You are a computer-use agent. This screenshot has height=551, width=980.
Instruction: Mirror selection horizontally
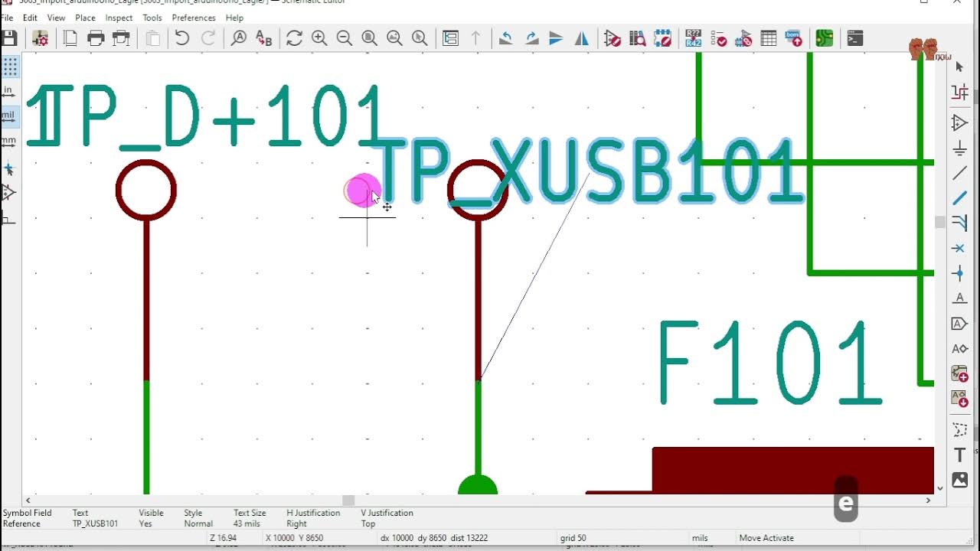[x=582, y=38]
